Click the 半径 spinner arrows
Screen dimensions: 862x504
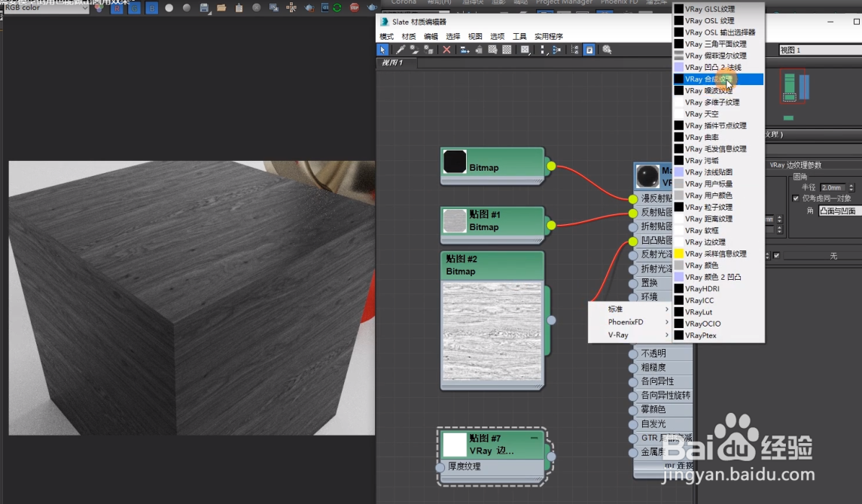click(x=851, y=187)
